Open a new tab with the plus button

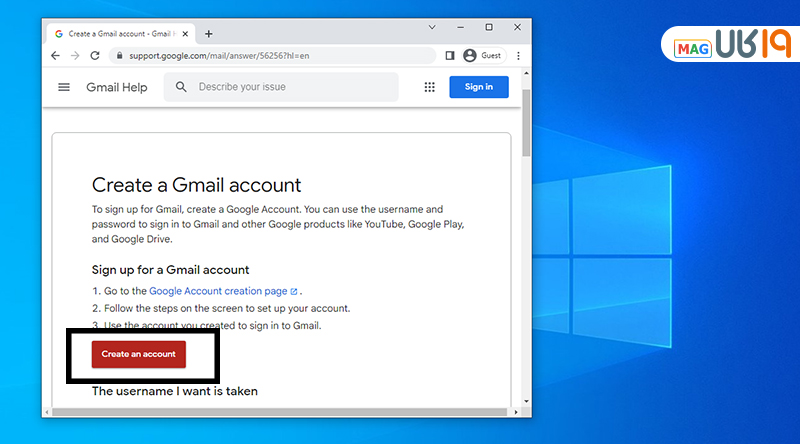coord(209,33)
